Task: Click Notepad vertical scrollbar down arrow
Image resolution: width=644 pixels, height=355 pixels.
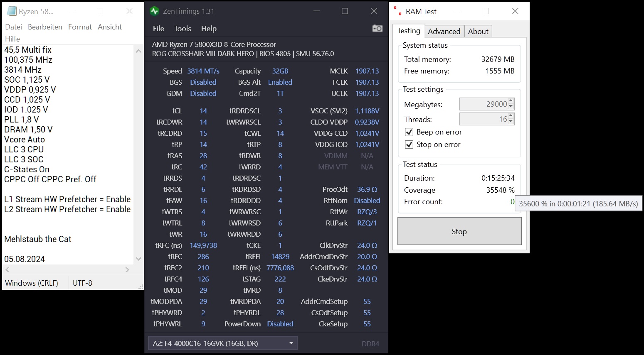Action: (x=138, y=259)
